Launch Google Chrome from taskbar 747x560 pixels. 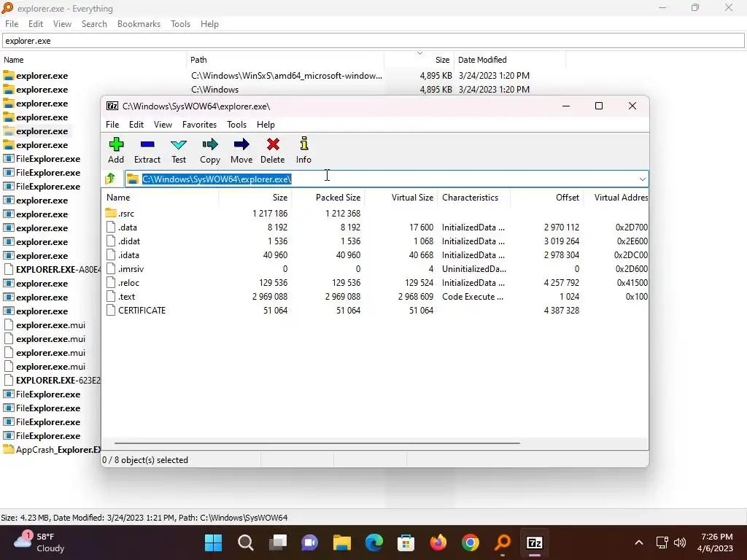click(471, 542)
